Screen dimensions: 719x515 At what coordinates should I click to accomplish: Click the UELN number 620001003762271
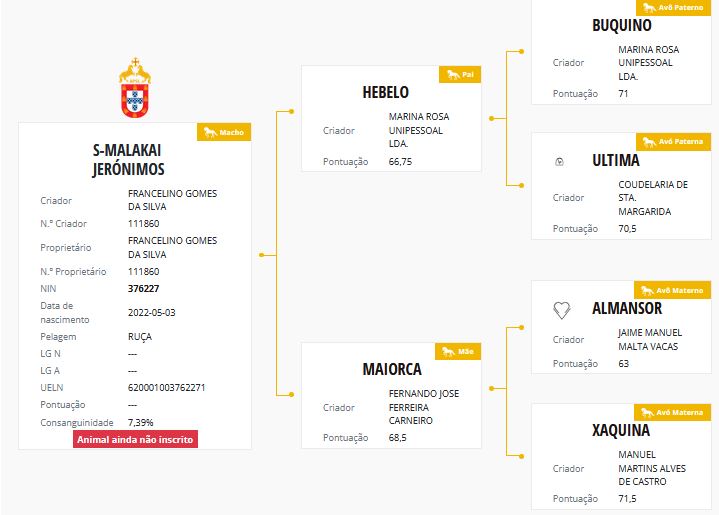click(166, 388)
